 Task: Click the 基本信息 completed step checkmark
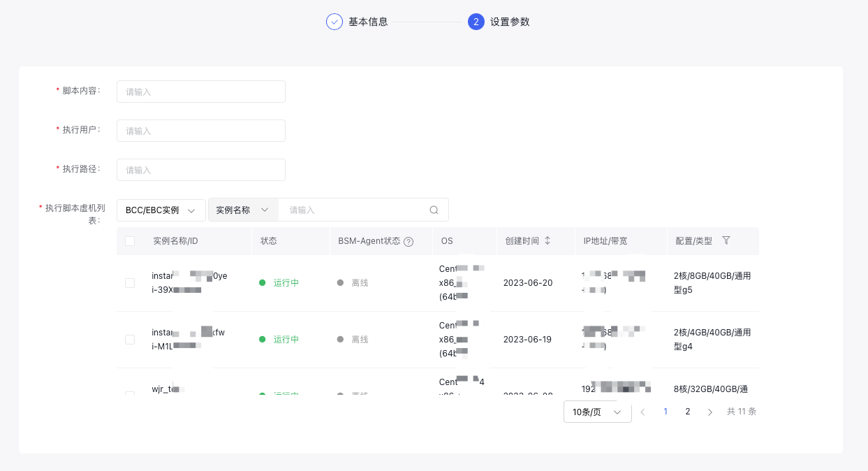334,22
